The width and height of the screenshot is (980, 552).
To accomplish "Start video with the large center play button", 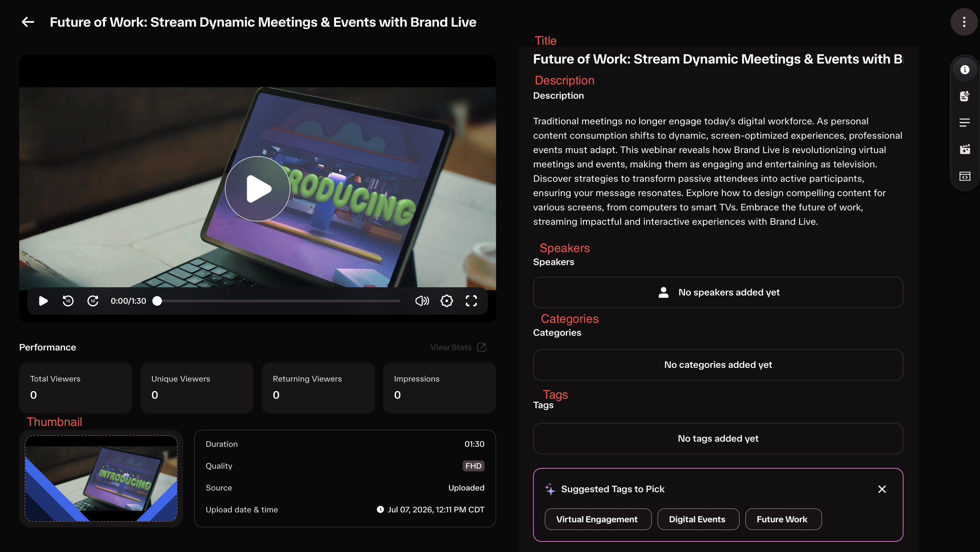I will tap(258, 189).
